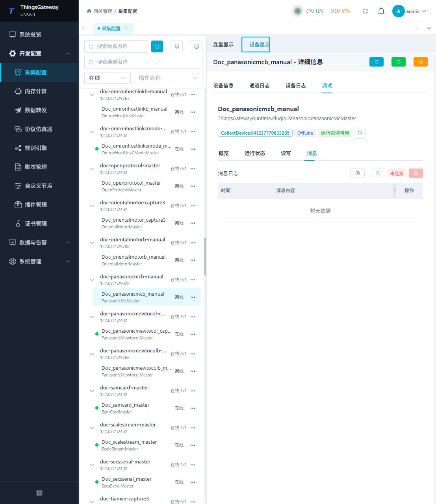Switch to the 变量显示 tab
Screen dimensions: 436x504
[223, 44]
